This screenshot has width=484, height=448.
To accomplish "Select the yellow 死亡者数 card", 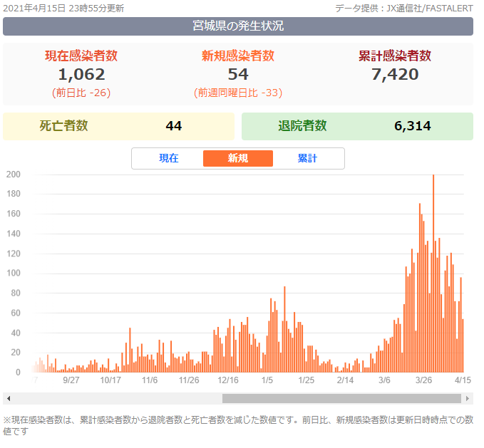I will pos(118,126).
